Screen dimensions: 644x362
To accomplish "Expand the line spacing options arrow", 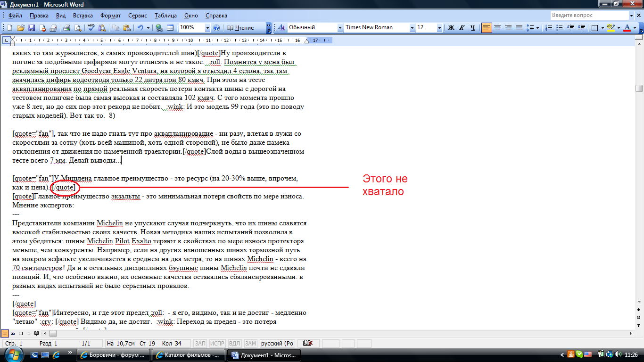I will point(538,28).
